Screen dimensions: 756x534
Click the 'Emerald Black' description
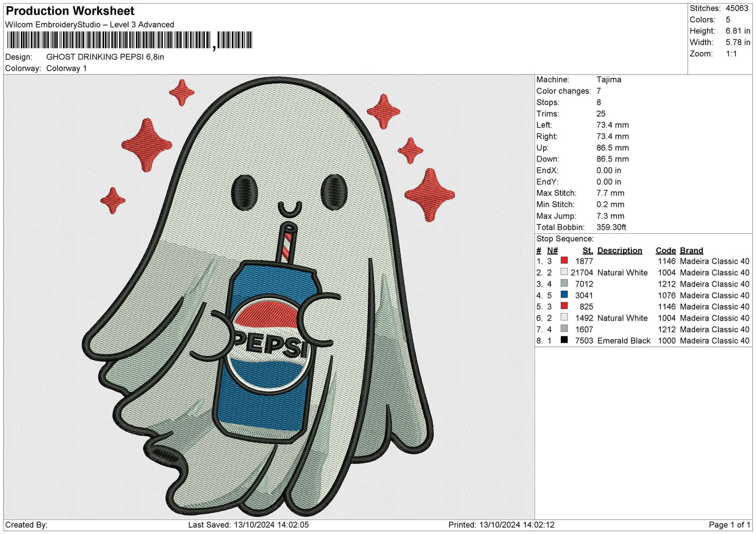point(624,341)
